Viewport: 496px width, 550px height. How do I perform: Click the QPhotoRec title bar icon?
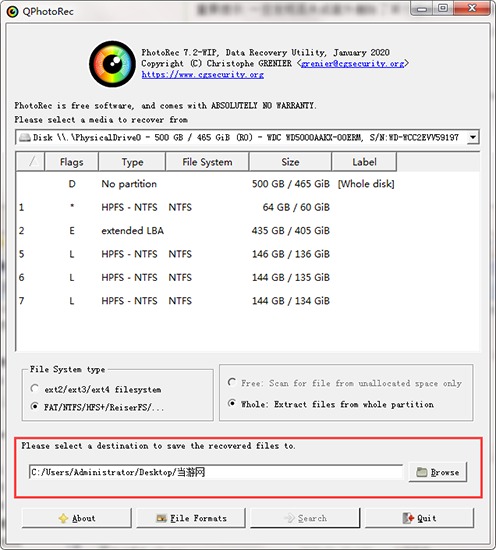click(x=13, y=12)
